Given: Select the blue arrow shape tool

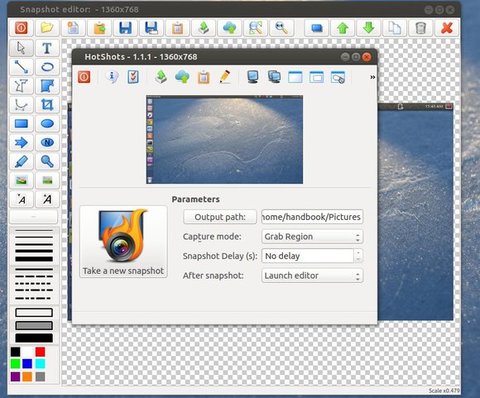Looking at the screenshot, I should [x=21, y=143].
